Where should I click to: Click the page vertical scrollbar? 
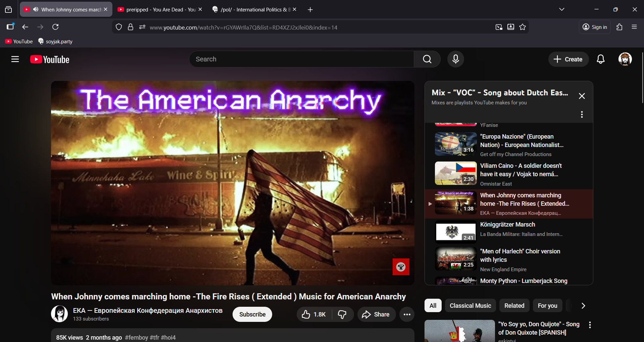642,78
